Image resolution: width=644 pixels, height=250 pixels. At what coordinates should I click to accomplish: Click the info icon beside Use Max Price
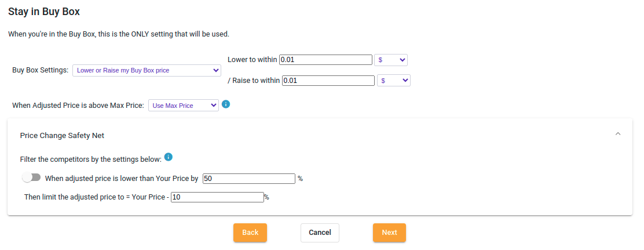tap(226, 104)
